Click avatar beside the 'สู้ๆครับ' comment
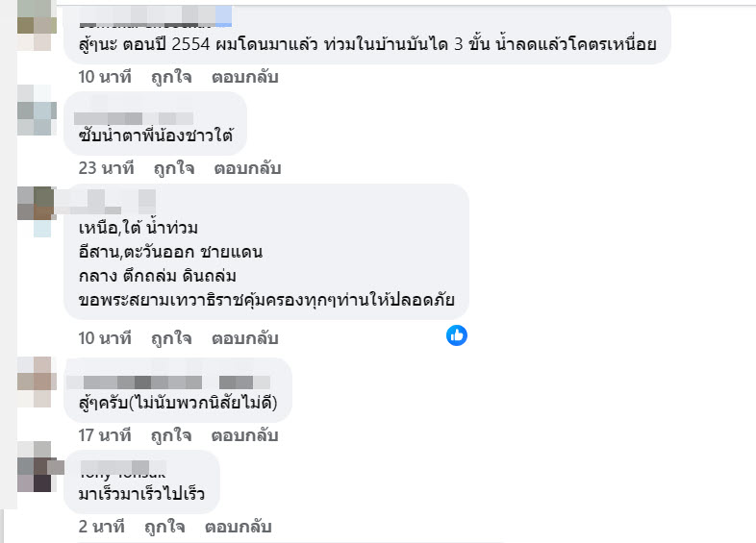 tap(35, 380)
